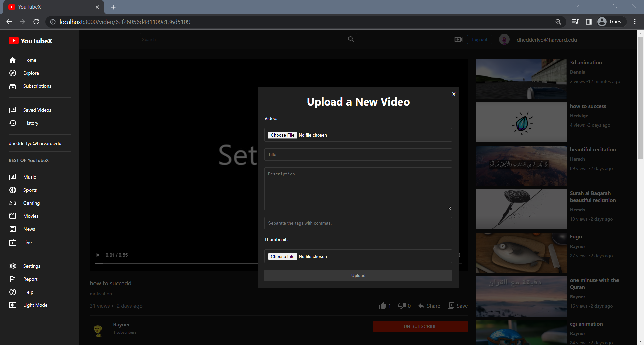Save the video to playlist
Image resolution: width=644 pixels, height=345 pixels.
pos(458,306)
